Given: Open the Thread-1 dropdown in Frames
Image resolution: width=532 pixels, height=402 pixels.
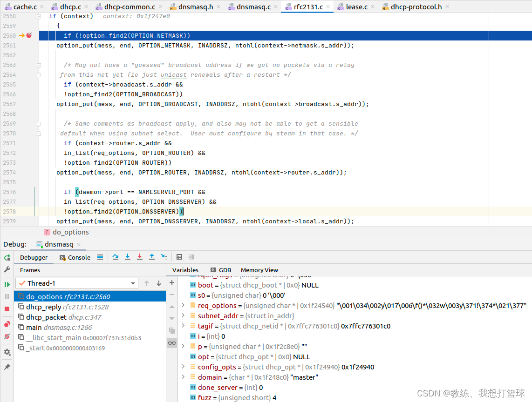Looking at the screenshot, I should pos(134,283).
